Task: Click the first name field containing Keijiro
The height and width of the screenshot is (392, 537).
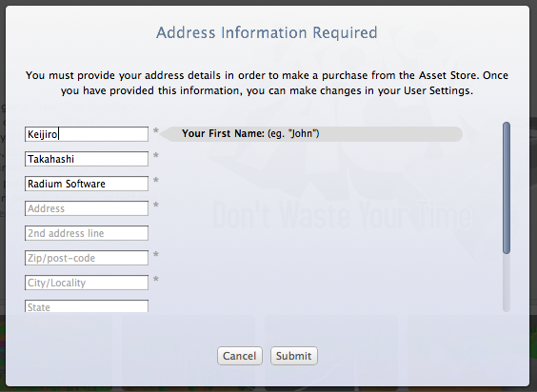Action: tap(87, 134)
